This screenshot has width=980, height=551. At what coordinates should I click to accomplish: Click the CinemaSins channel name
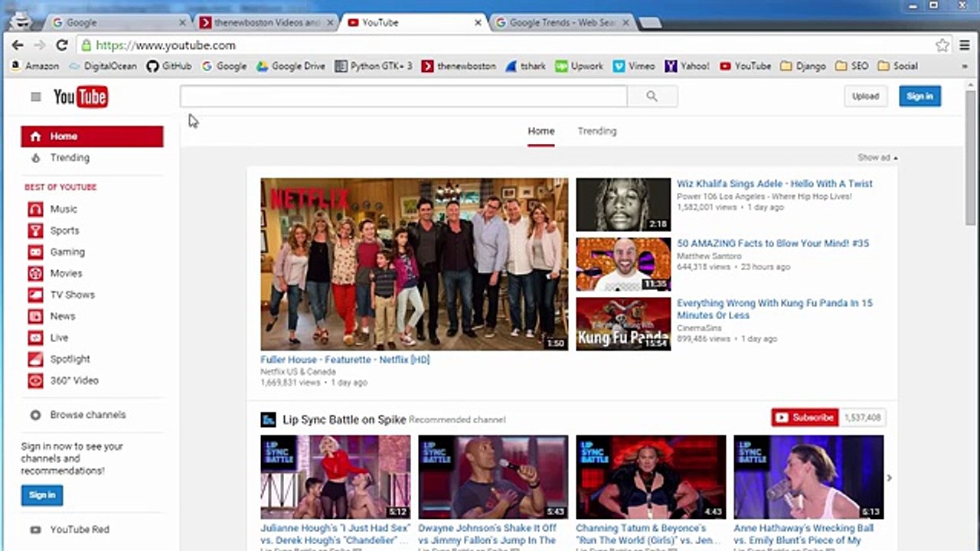(x=698, y=328)
